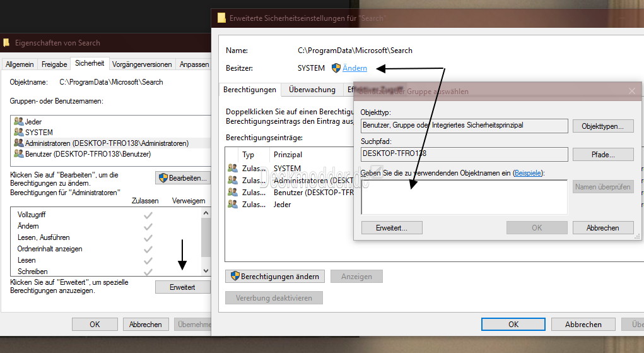
Task: Select the Jeder permission entry row
Action: click(282, 205)
